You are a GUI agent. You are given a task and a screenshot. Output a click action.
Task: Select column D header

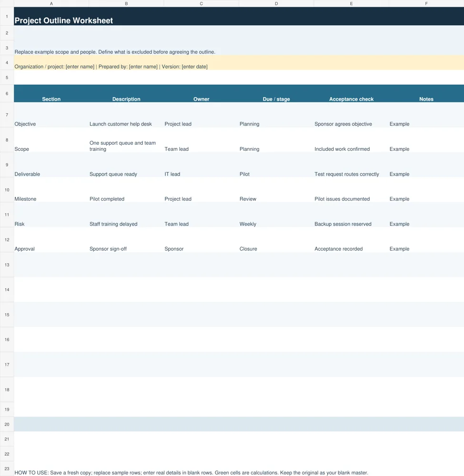tap(276, 4)
